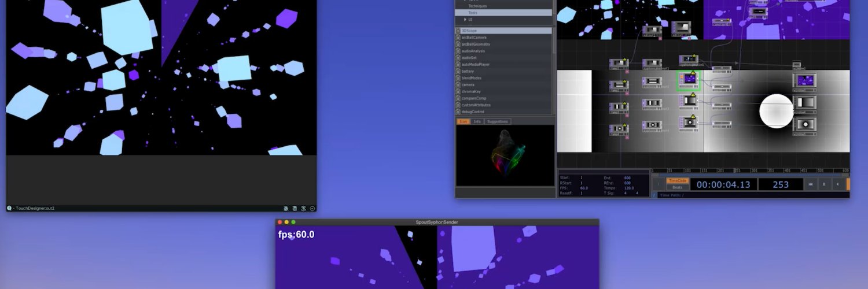Click first icon in out2 viewer status bar
This screenshot has height=289, width=868.
(286, 208)
